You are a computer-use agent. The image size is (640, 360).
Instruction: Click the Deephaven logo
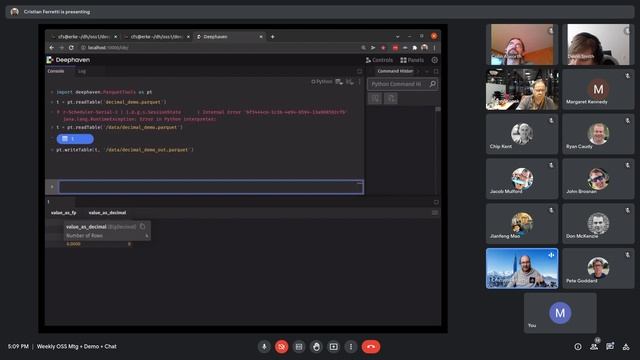click(68, 60)
